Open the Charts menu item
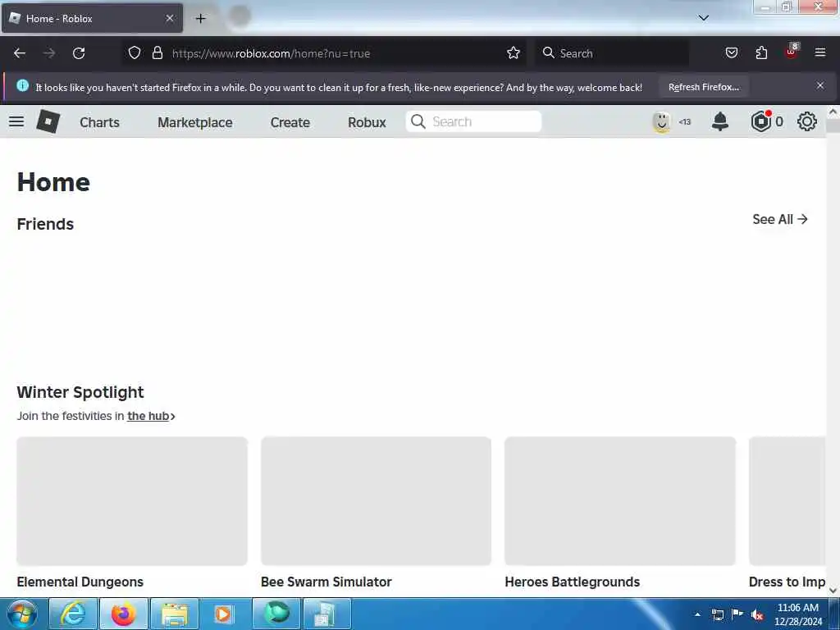This screenshot has width=840, height=630. [x=99, y=122]
